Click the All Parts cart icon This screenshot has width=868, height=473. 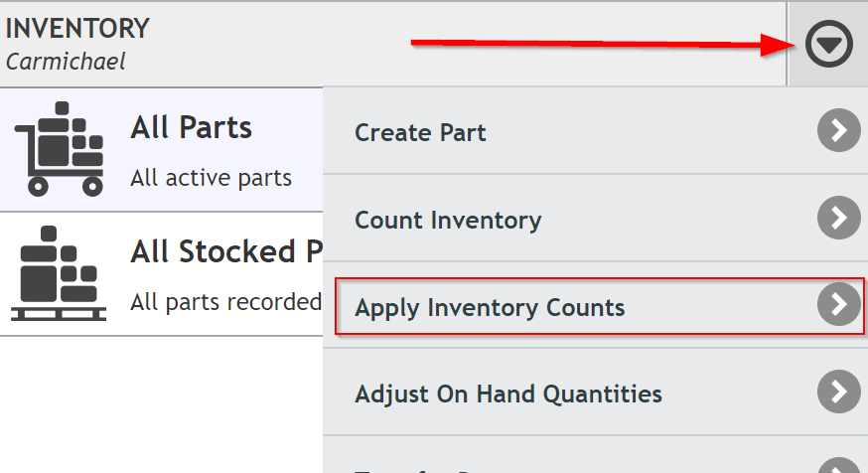point(60,149)
